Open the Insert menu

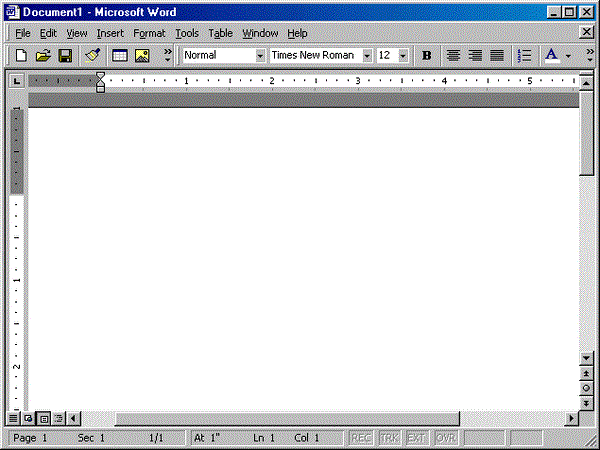pos(110,34)
